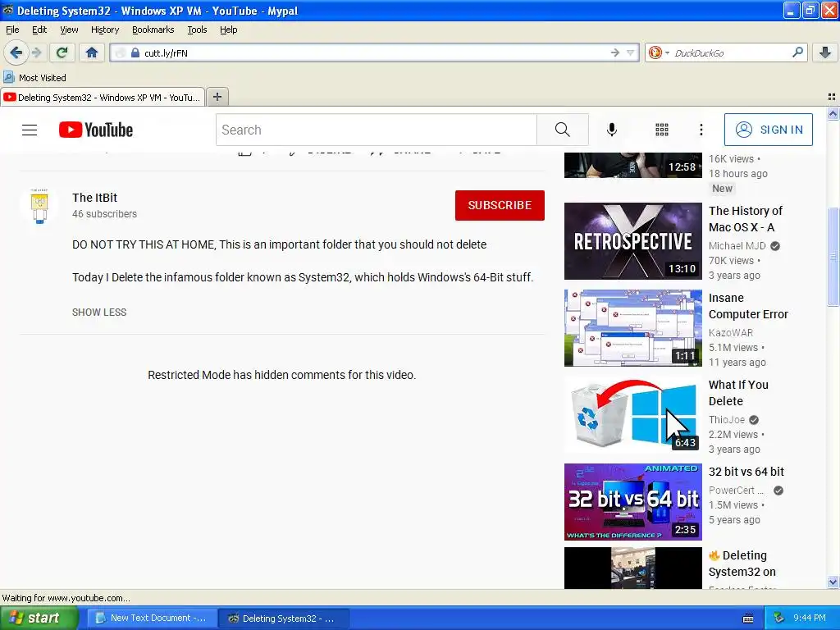
Task: Open Michael MJD channel name
Action: pos(737,246)
